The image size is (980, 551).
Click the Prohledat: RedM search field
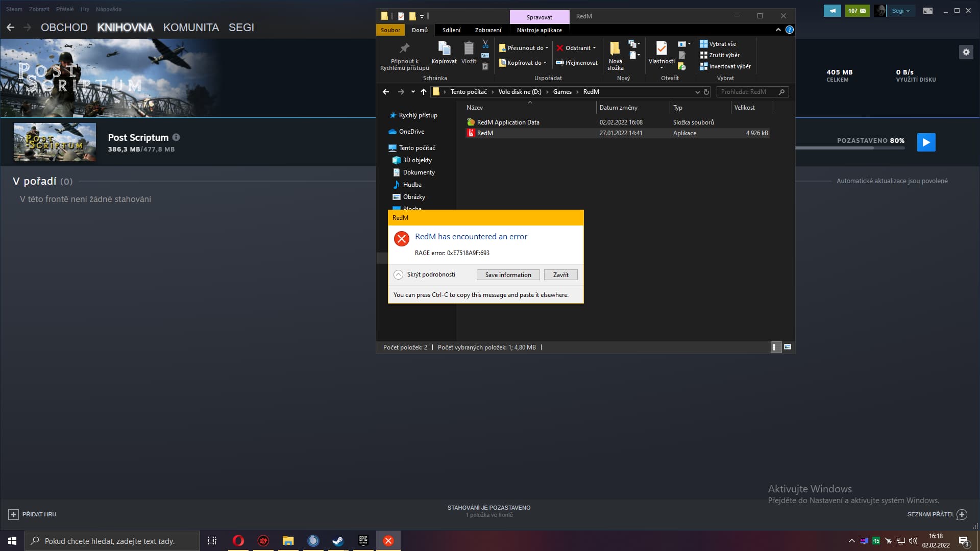(752, 92)
